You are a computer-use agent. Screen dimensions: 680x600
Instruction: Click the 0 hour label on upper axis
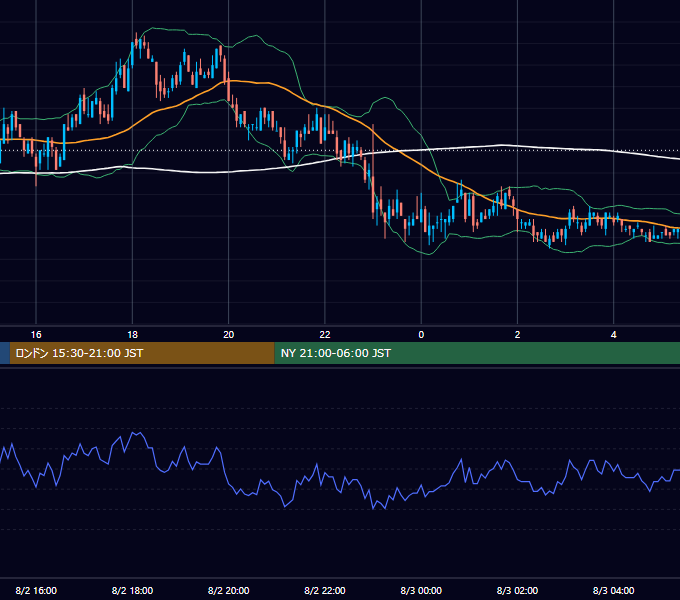point(421,335)
